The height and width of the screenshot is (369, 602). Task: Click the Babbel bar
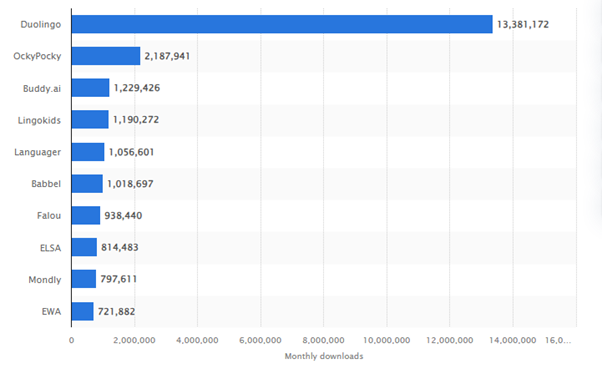coord(87,184)
